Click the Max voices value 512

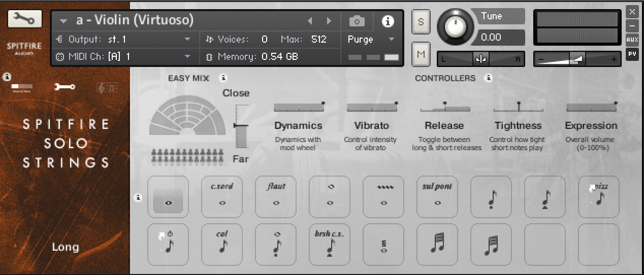coord(318,39)
